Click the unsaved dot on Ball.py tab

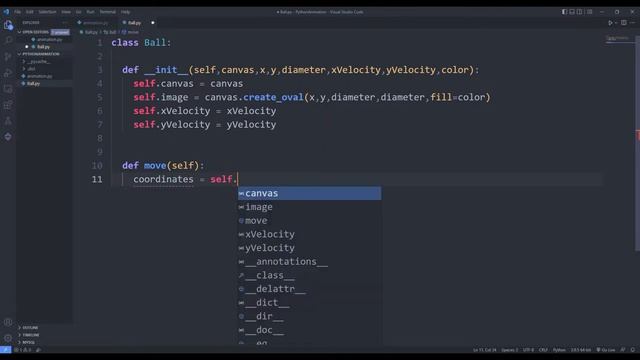153,23
